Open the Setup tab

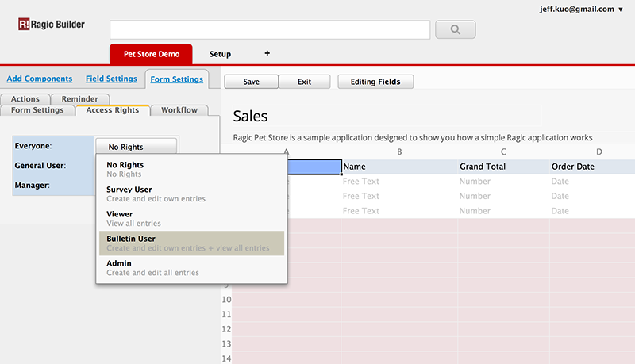tap(220, 54)
